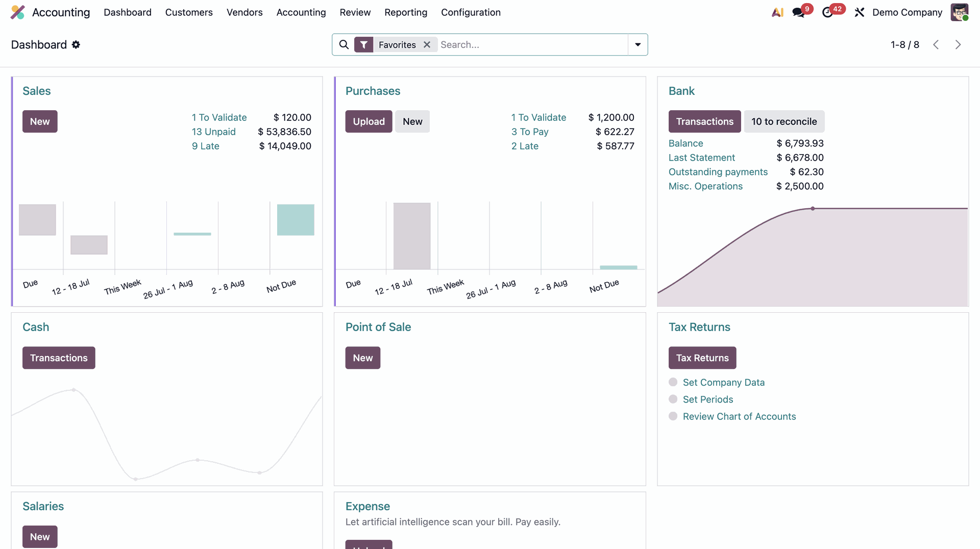
Task: Mark Review Chart of Accounts step
Action: click(x=673, y=416)
